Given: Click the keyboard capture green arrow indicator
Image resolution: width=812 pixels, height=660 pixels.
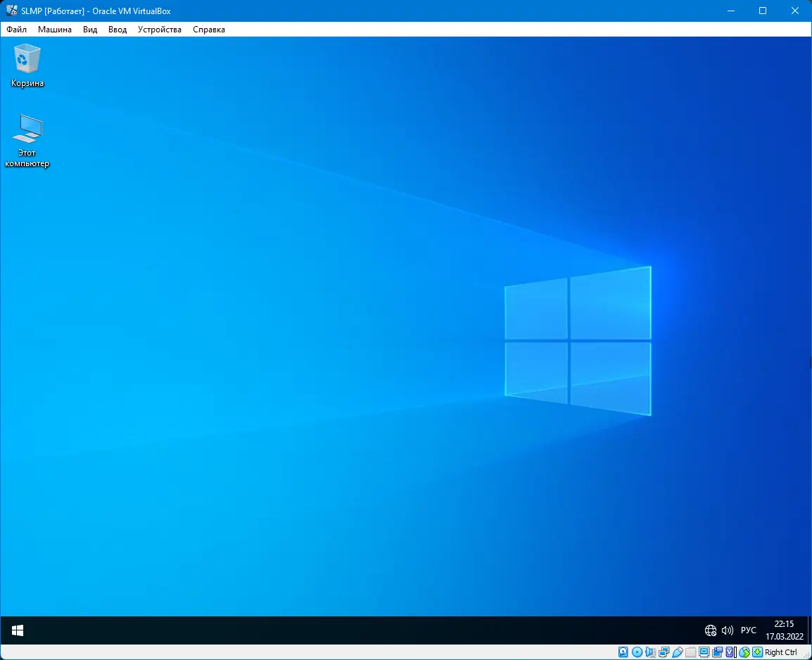Looking at the screenshot, I should [x=758, y=652].
